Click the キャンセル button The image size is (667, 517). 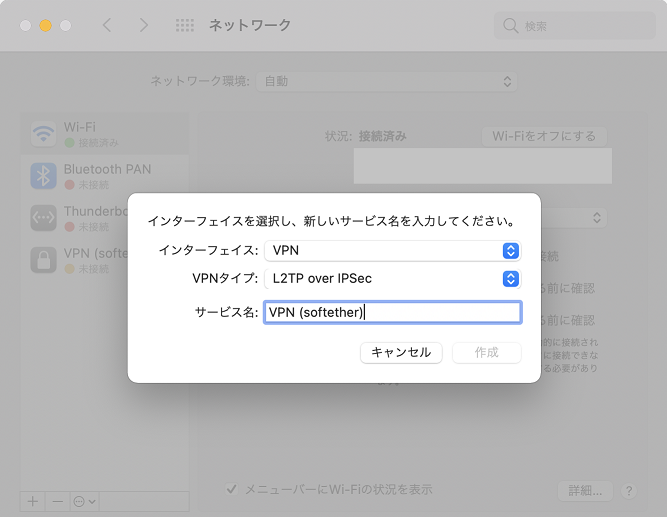(x=401, y=353)
